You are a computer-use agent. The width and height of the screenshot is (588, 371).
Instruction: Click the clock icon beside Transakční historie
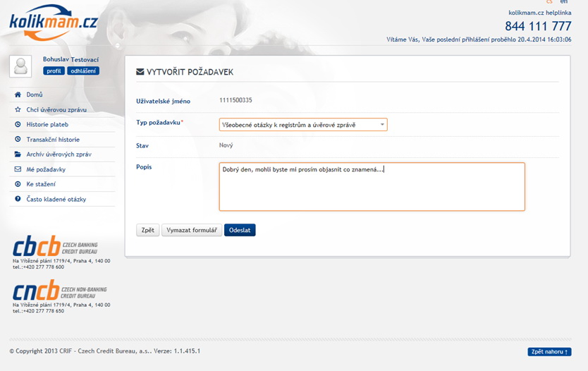pos(18,140)
